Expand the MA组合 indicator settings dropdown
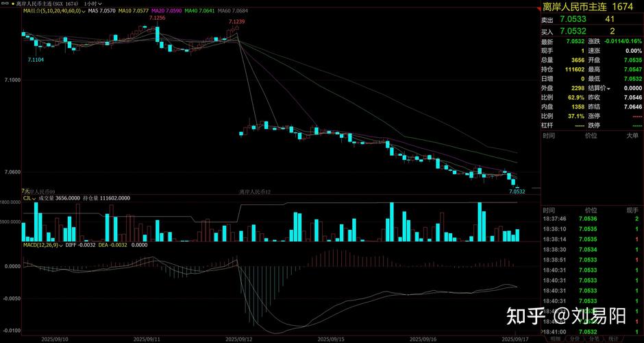Viewport: 644px width, 343px height. (82, 12)
